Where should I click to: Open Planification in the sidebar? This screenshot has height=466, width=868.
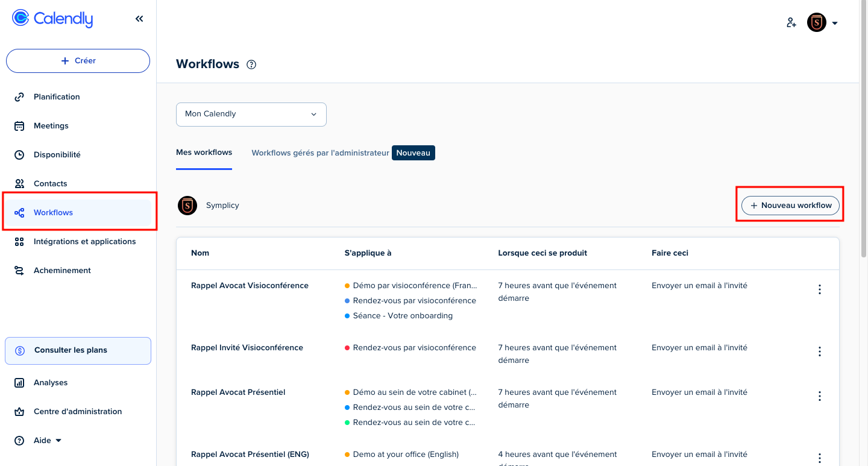tap(57, 97)
